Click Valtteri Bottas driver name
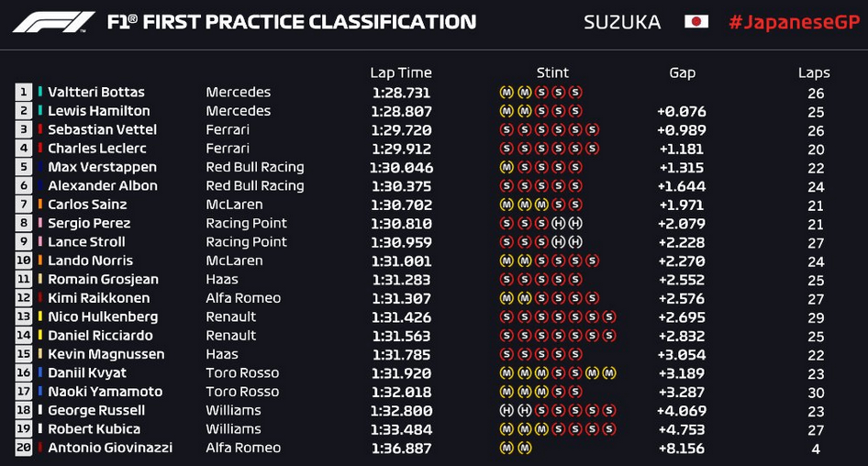868x466 pixels. [96, 92]
